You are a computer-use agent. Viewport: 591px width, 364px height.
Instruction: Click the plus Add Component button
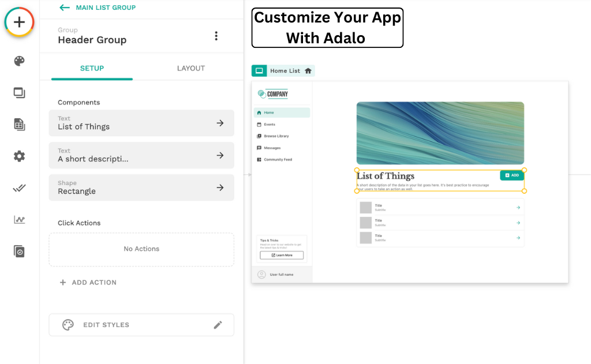click(x=20, y=22)
